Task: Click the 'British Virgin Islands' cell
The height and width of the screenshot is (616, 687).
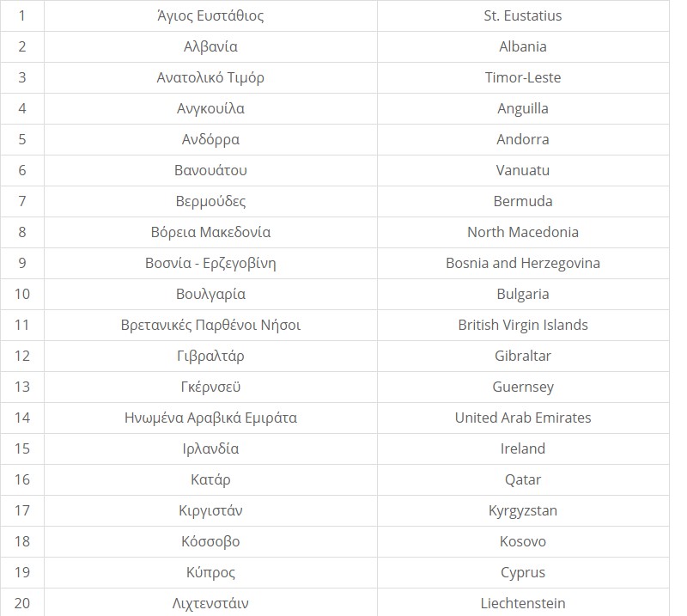Action: (x=522, y=325)
